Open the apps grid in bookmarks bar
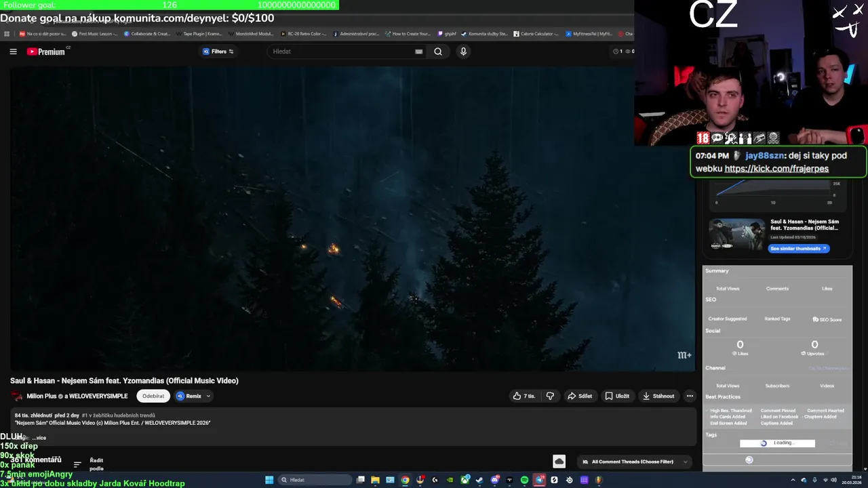Image resolution: width=868 pixels, height=488 pixels. (x=7, y=33)
